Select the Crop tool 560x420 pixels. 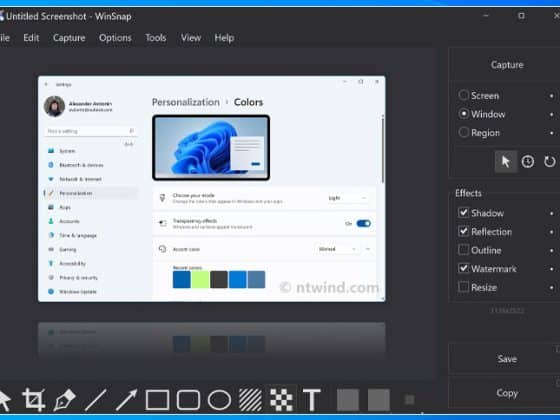(x=34, y=399)
